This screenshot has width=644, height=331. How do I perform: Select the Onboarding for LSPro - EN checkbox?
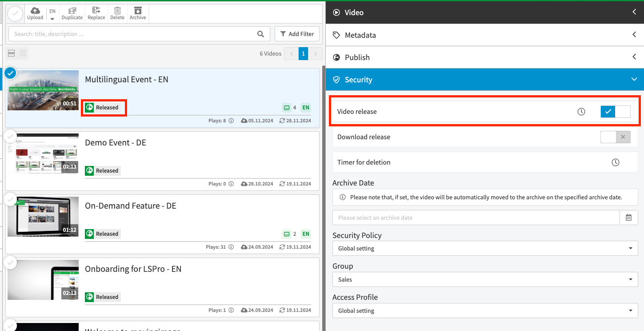click(x=11, y=262)
